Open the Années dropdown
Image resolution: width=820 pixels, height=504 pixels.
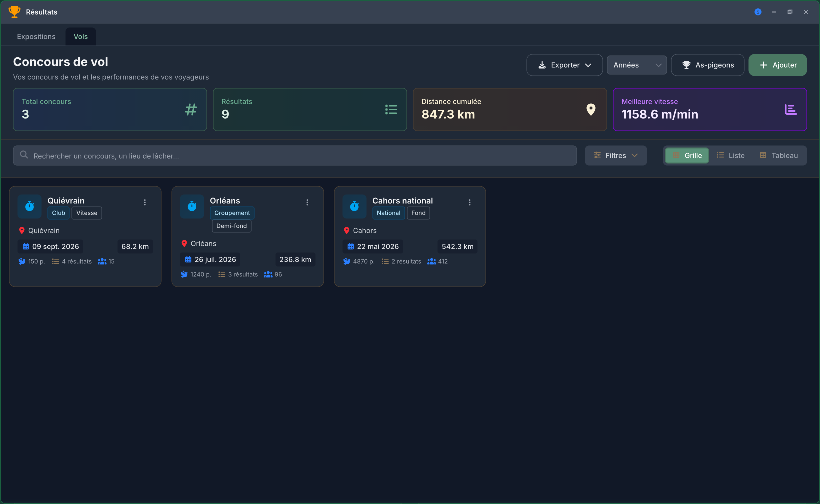[x=637, y=65]
